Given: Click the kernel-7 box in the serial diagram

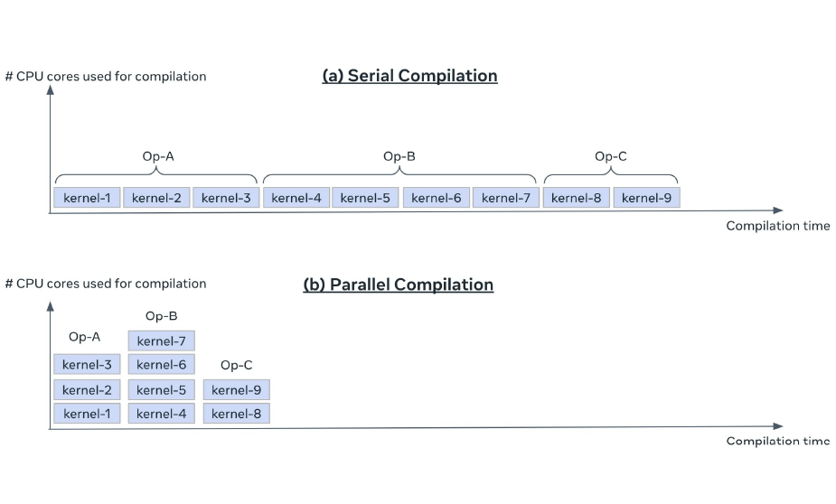Looking at the screenshot, I should 504,198.
